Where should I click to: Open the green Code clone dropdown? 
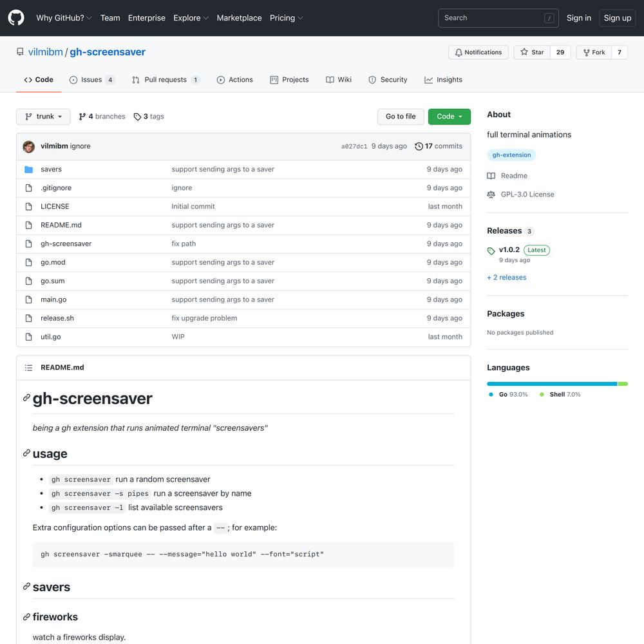(450, 117)
